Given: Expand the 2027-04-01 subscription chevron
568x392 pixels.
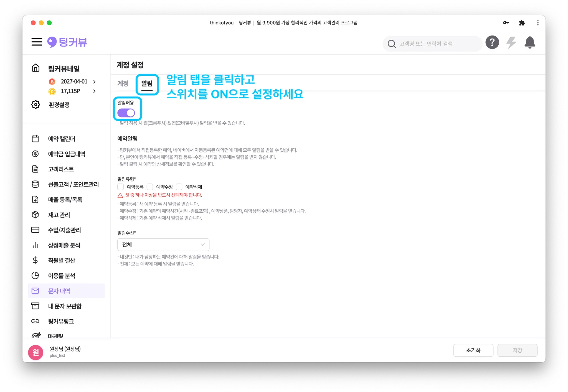Looking at the screenshot, I should click(94, 82).
